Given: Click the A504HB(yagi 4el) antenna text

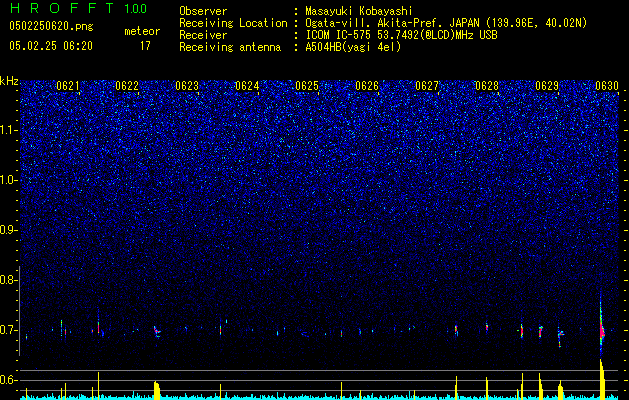Looking at the screenshot, I should point(353,47).
